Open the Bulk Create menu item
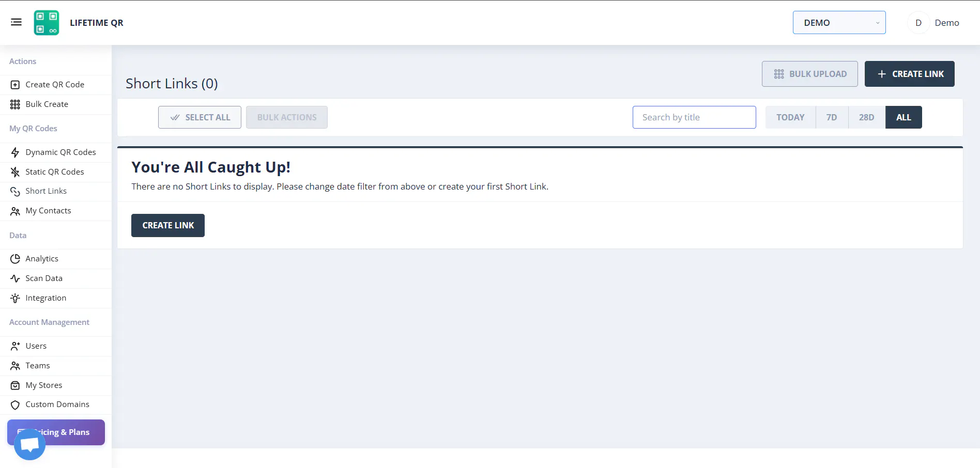The width and height of the screenshot is (980, 468). point(56,104)
